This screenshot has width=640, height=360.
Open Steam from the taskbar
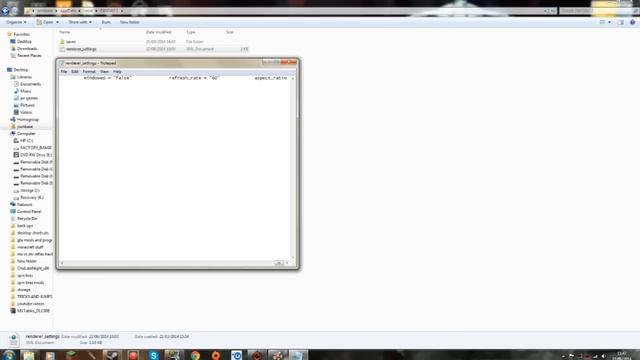(x=112, y=356)
